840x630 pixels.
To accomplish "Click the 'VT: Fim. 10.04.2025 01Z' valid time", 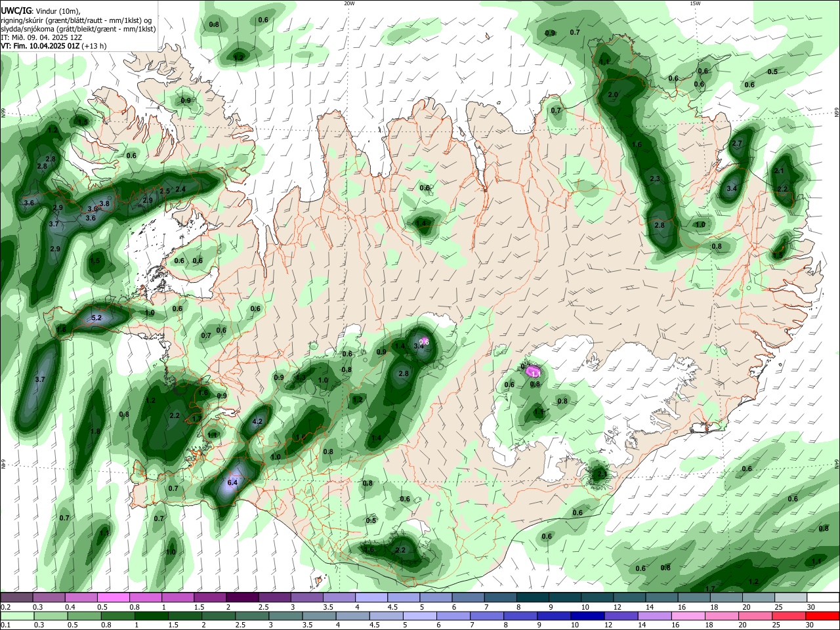I will (40, 46).
